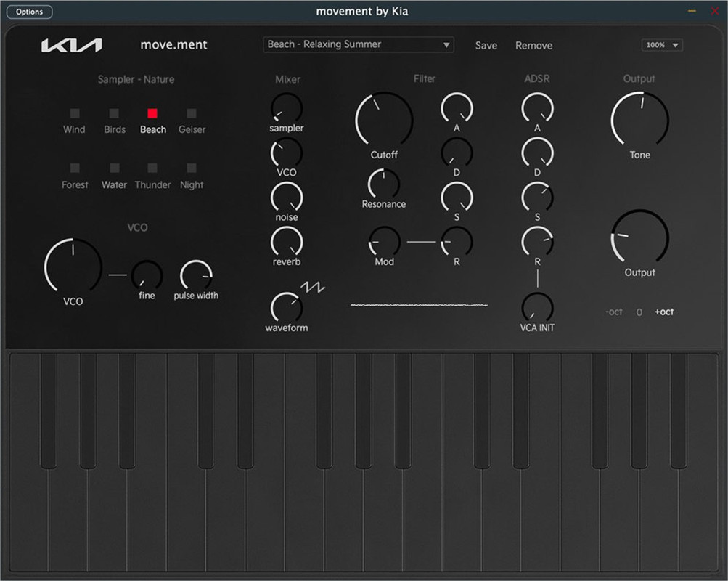This screenshot has width=728, height=581.
Task: Click the sawtooth waveform icon
Action: [312, 287]
